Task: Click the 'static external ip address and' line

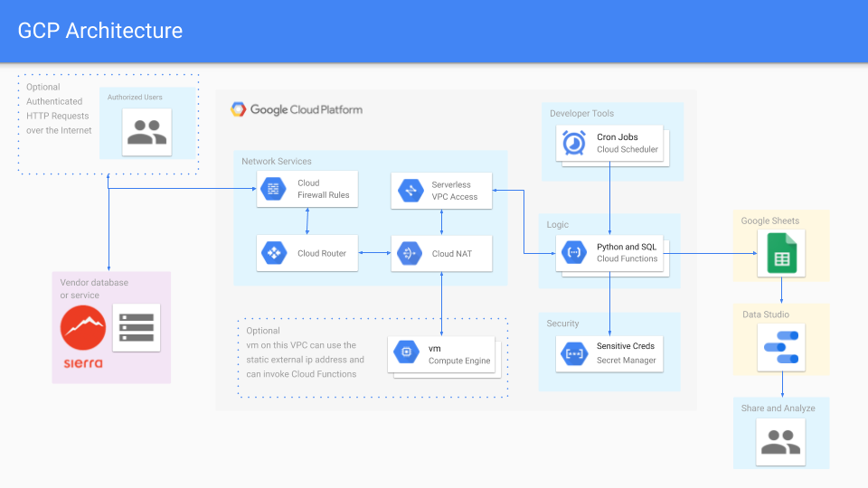Action: pyautogui.click(x=305, y=360)
